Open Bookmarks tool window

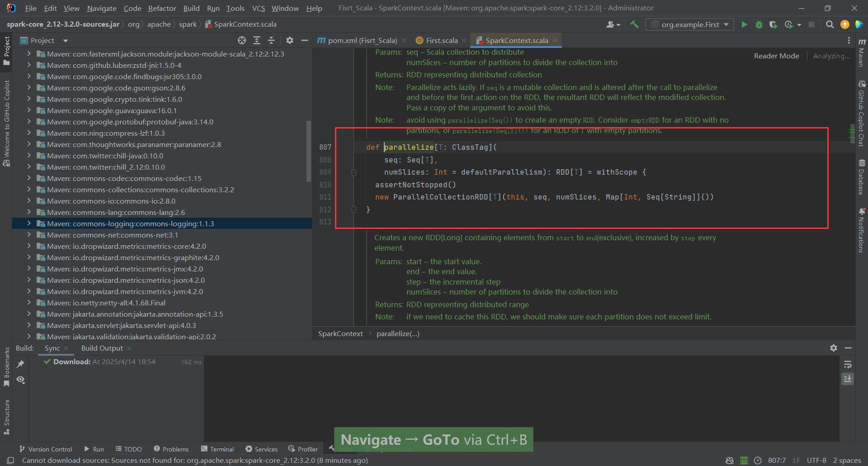click(6, 366)
